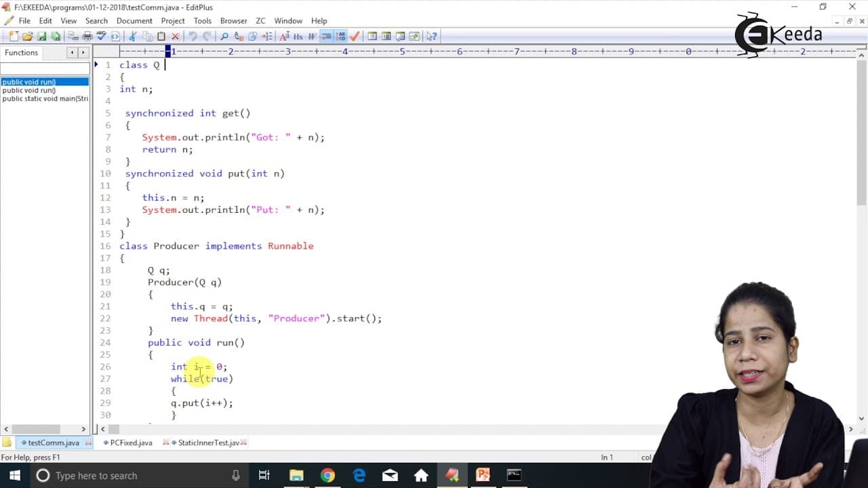Click the red checkmark toolbar icon
This screenshot has height=488, width=868.
[354, 36]
